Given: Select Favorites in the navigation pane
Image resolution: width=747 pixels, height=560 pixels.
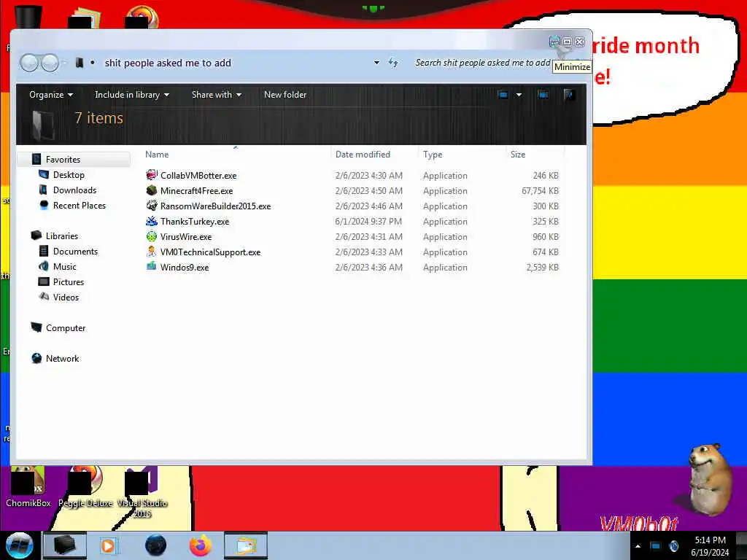Looking at the screenshot, I should [x=63, y=160].
